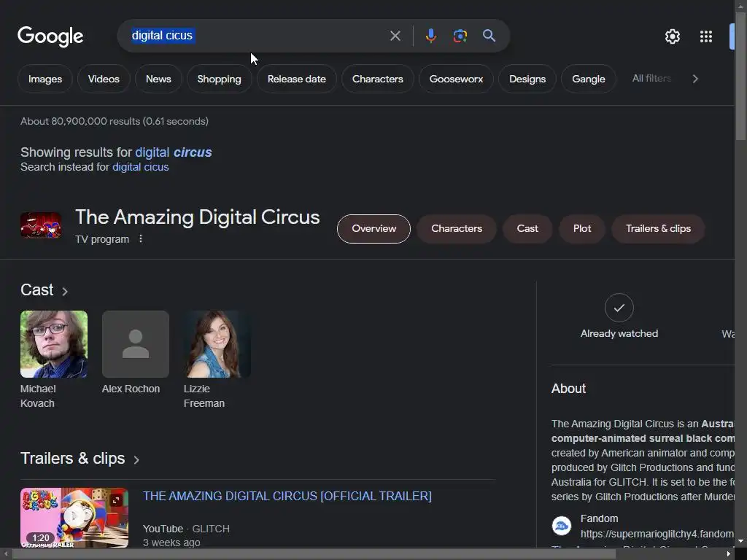Expand the Cast section heading
The width and height of the screenshot is (747, 560).
tap(44, 290)
